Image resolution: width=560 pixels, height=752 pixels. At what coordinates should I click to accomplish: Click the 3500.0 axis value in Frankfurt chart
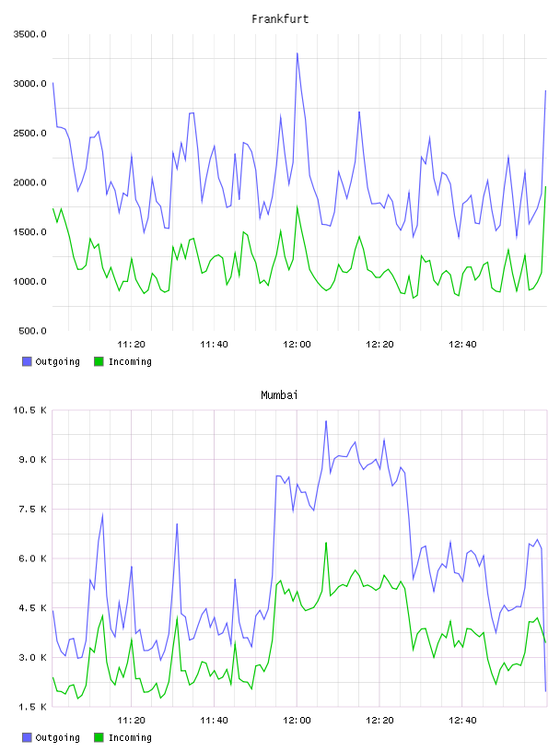tap(29, 34)
